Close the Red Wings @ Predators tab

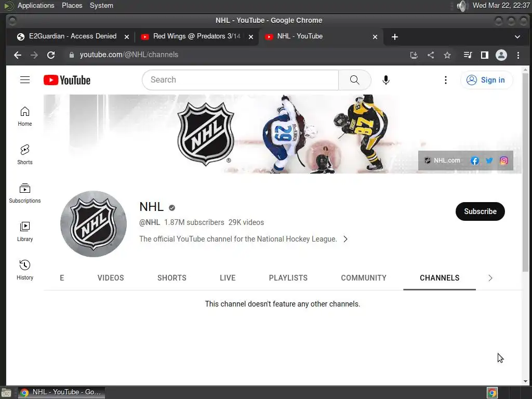point(251,37)
